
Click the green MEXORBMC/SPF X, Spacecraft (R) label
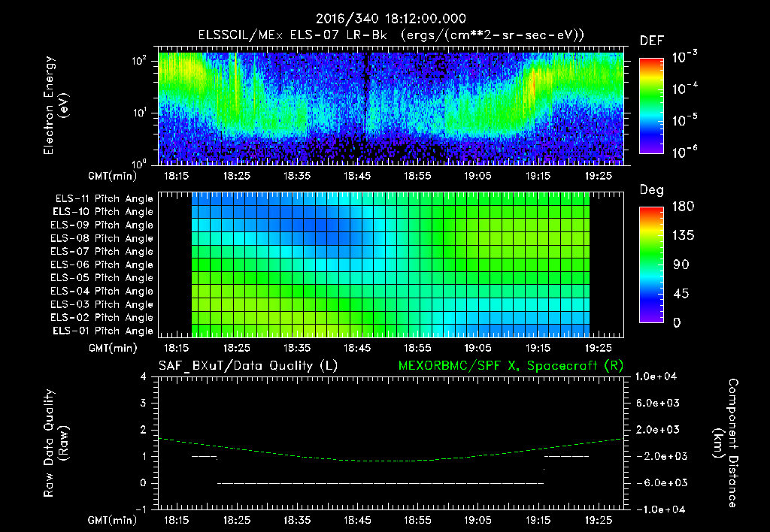coord(511,366)
